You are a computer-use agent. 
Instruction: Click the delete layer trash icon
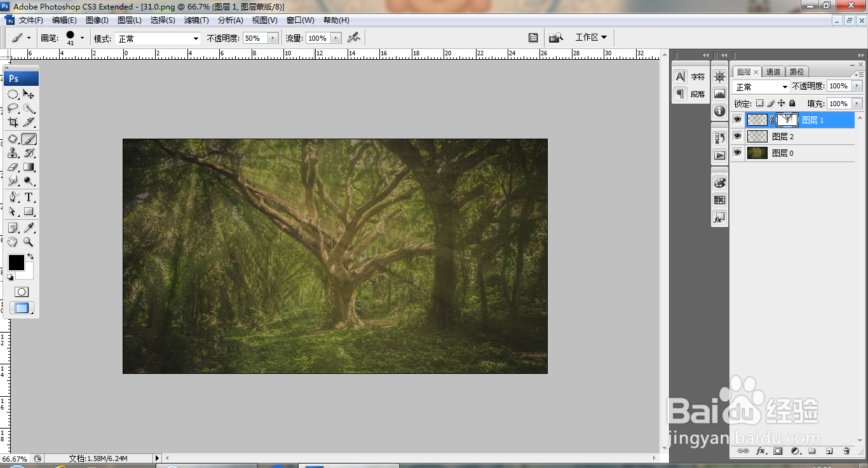click(x=846, y=451)
